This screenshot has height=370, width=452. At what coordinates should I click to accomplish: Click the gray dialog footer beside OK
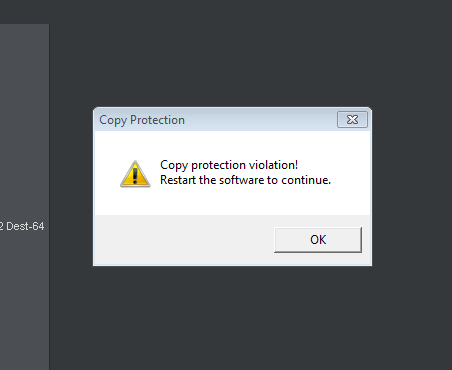click(x=184, y=240)
